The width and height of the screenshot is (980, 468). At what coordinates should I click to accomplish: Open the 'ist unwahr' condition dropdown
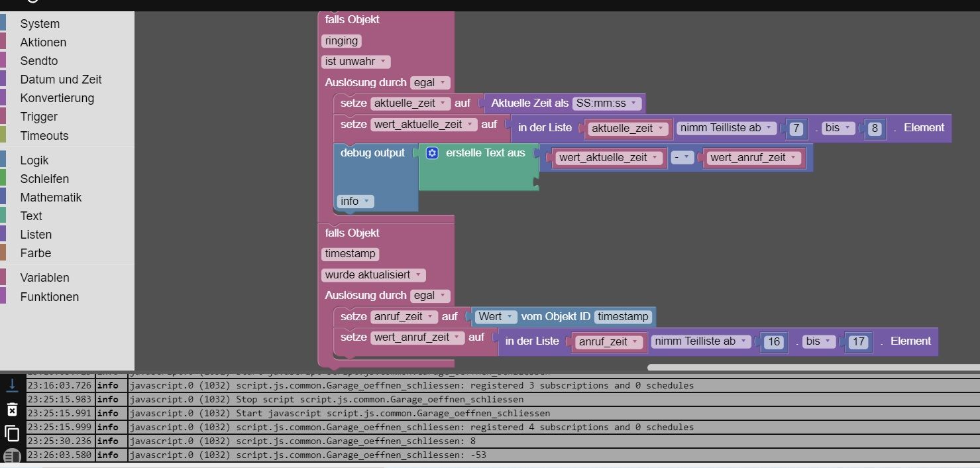356,62
